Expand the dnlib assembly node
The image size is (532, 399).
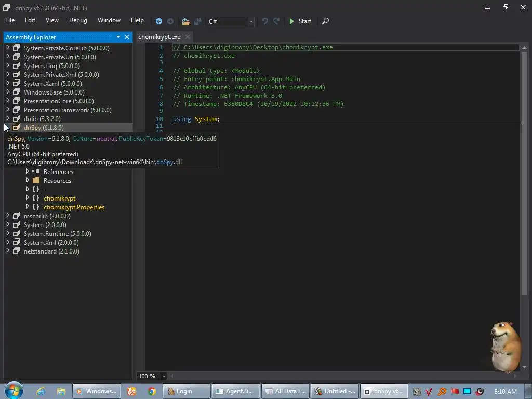8,118
